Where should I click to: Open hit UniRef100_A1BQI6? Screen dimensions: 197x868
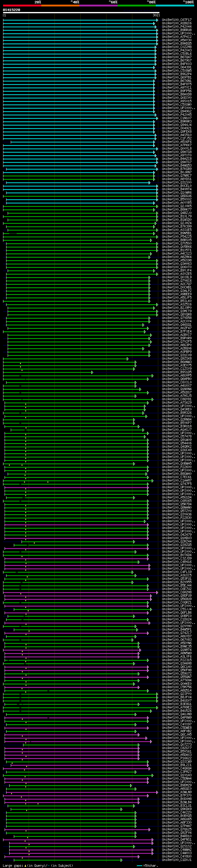pyautogui.click(x=177, y=23)
